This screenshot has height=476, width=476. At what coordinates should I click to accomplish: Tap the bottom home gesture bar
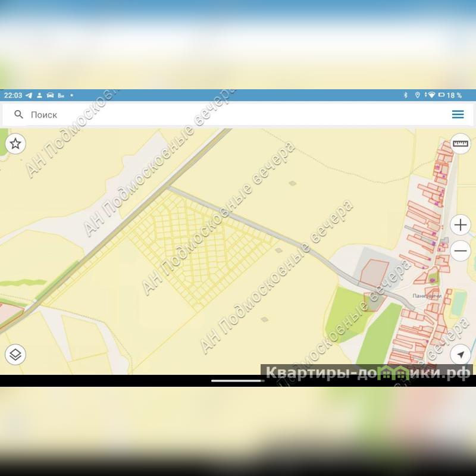coord(237,380)
